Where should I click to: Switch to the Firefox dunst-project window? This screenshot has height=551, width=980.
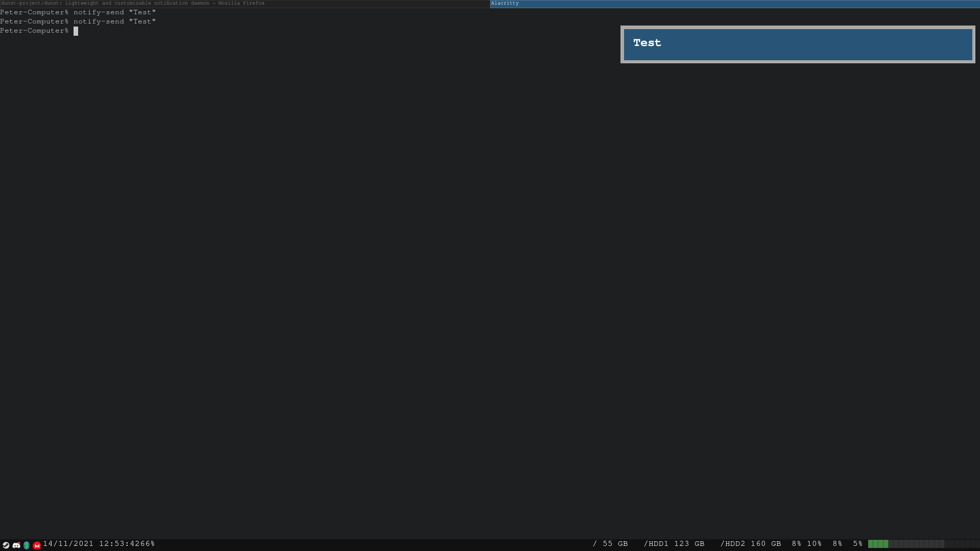coord(133,3)
